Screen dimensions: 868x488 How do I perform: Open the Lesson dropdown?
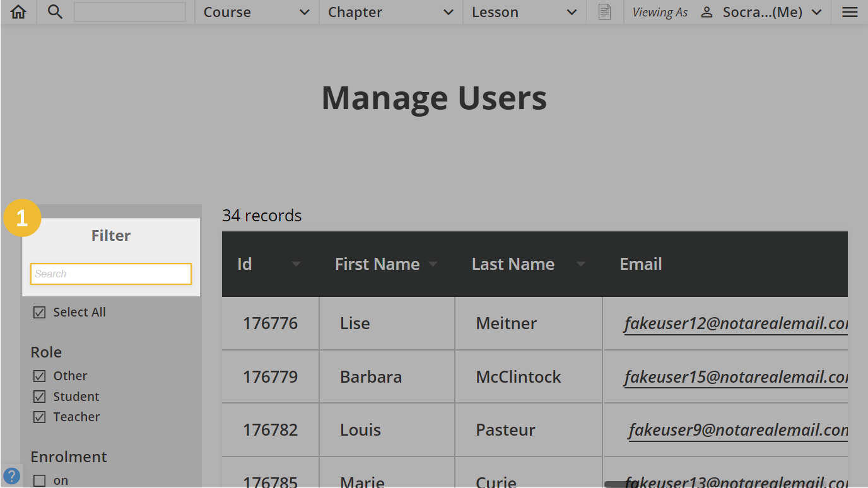(x=525, y=12)
